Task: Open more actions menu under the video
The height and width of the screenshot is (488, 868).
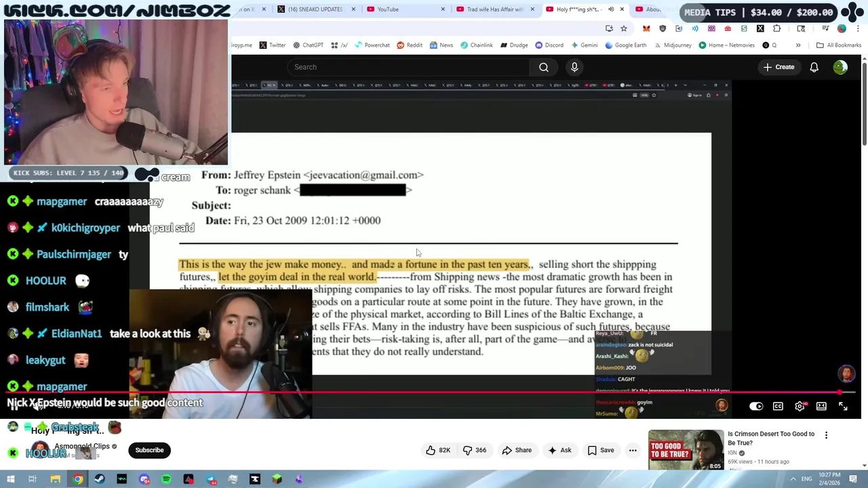Action: pos(633,450)
